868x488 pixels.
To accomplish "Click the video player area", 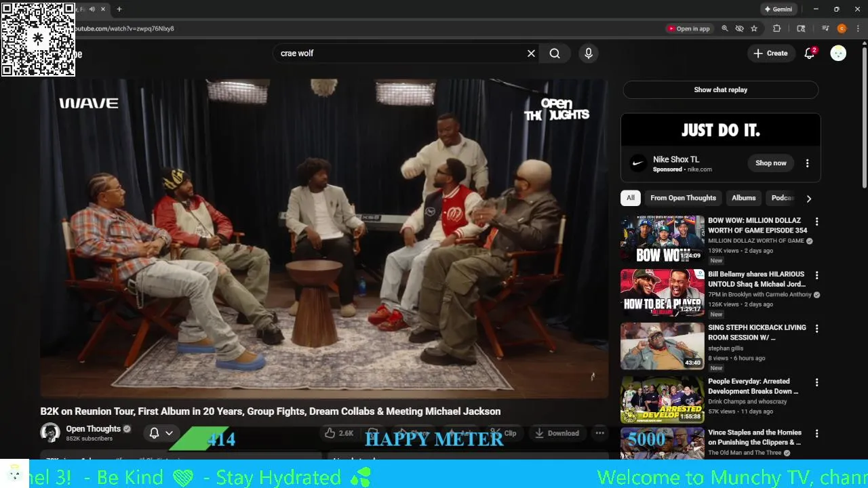I will pyautogui.click(x=324, y=238).
